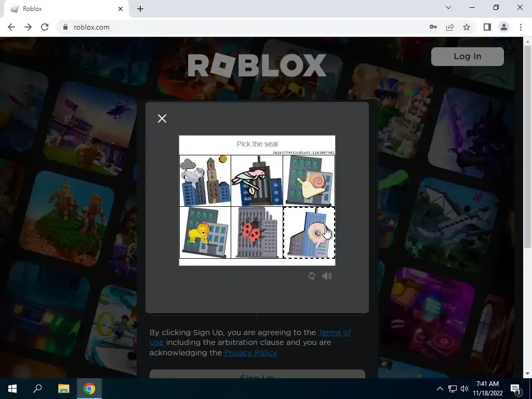Close the Roblox tab
The height and width of the screenshot is (399, 532).
pos(121,9)
